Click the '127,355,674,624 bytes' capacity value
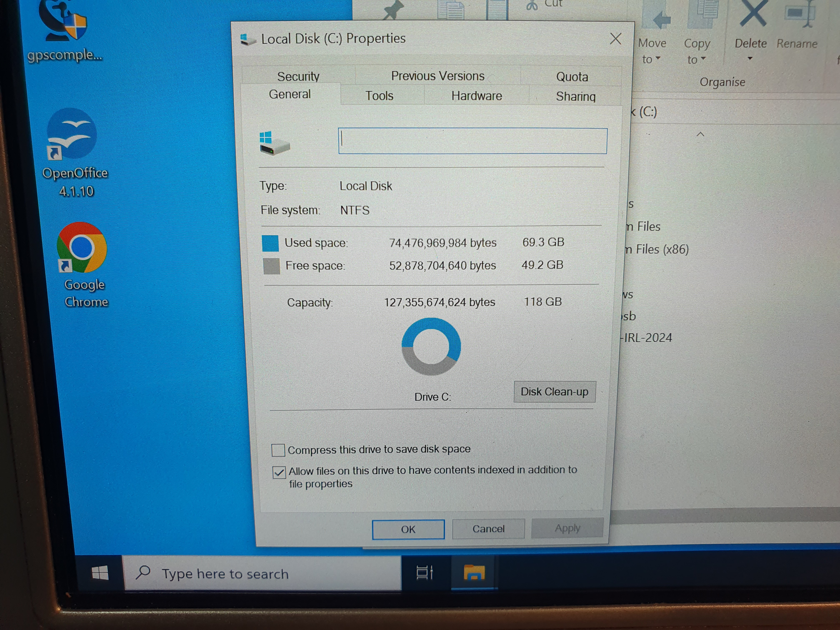This screenshot has width=840, height=630. click(x=439, y=302)
